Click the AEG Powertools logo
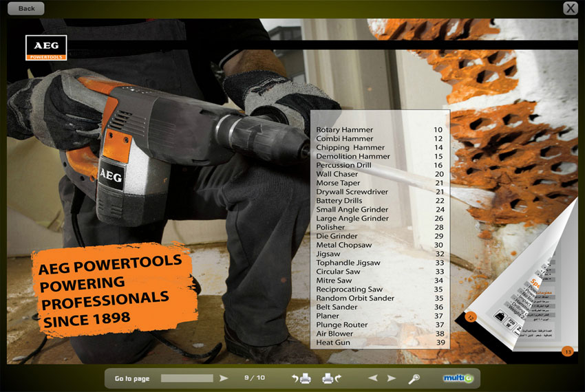 click(46, 47)
